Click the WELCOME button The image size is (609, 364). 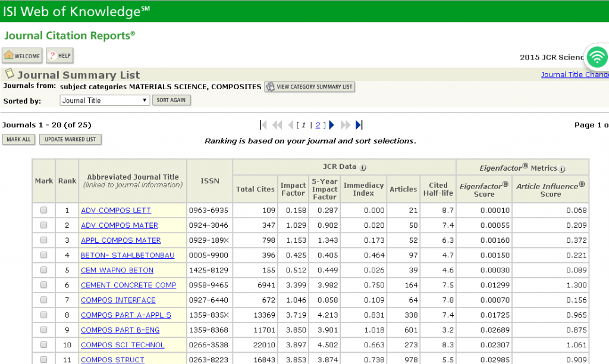(x=22, y=55)
